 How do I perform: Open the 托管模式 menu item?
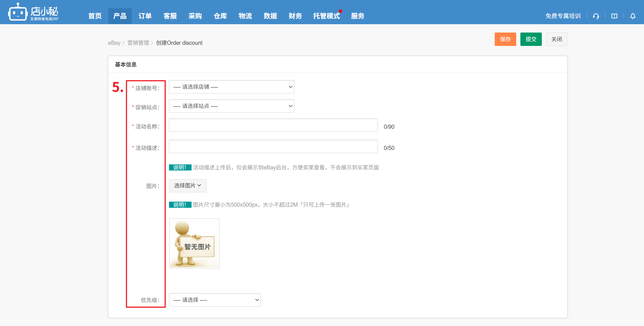point(326,16)
